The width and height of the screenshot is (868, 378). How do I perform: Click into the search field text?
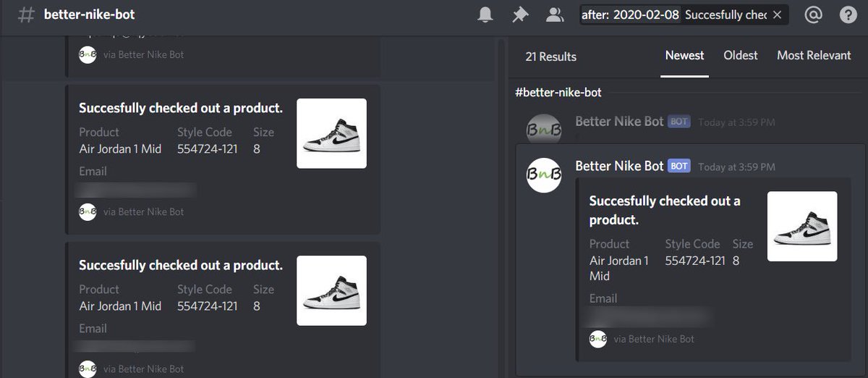tap(726, 15)
